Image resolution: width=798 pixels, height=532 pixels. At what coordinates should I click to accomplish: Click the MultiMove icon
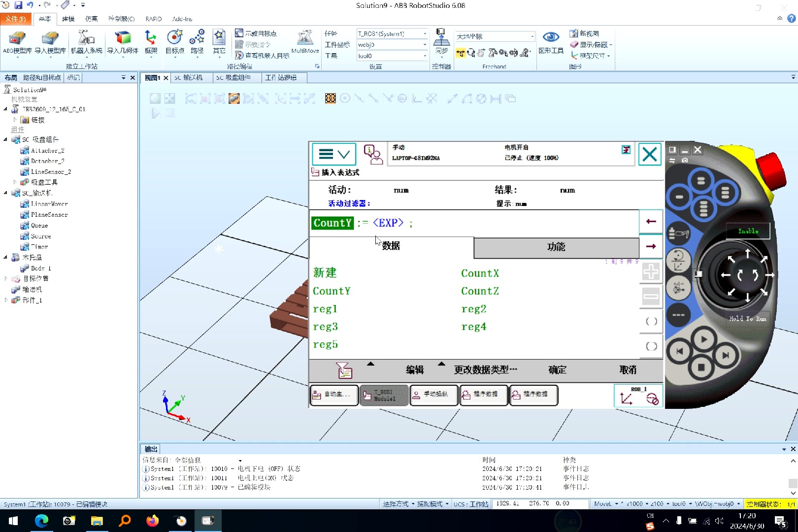(305, 42)
